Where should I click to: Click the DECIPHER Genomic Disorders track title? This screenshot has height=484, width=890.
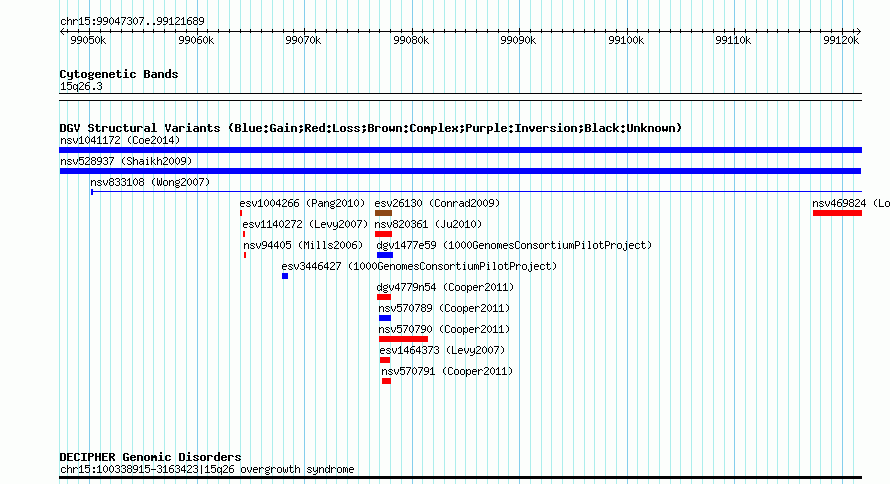[150, 457]
